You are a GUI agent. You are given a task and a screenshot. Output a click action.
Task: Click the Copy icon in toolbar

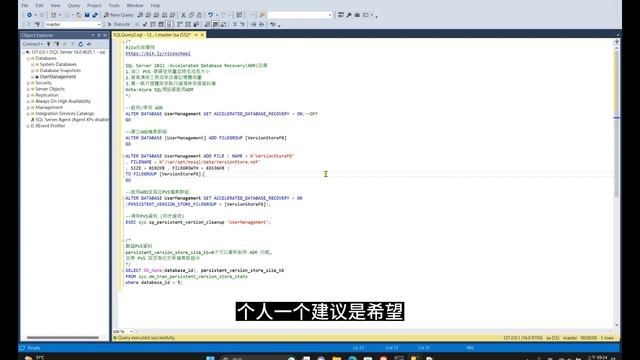point(191,15)
